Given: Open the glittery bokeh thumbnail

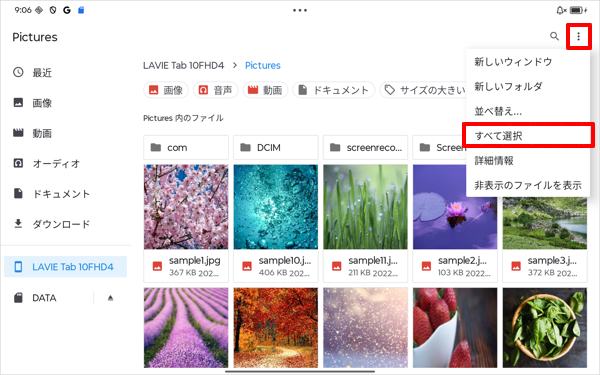Looking at the screenshot, I should (x=365, y=328).
